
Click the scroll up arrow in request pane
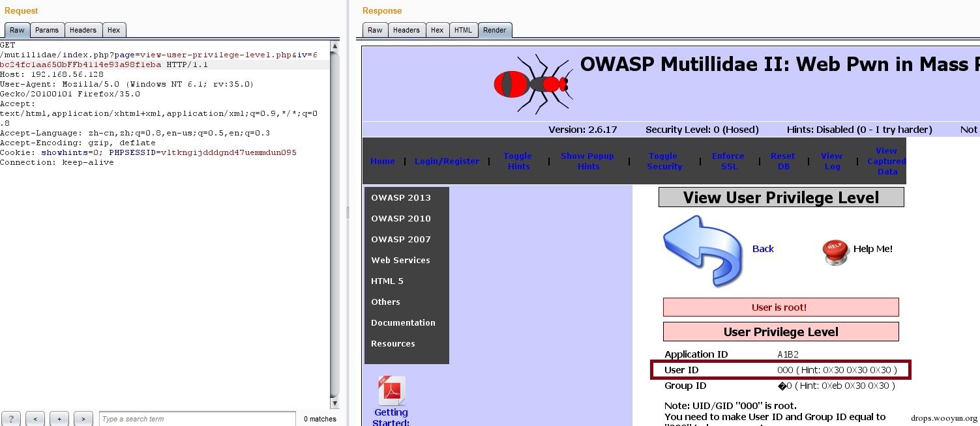point(335,46)
